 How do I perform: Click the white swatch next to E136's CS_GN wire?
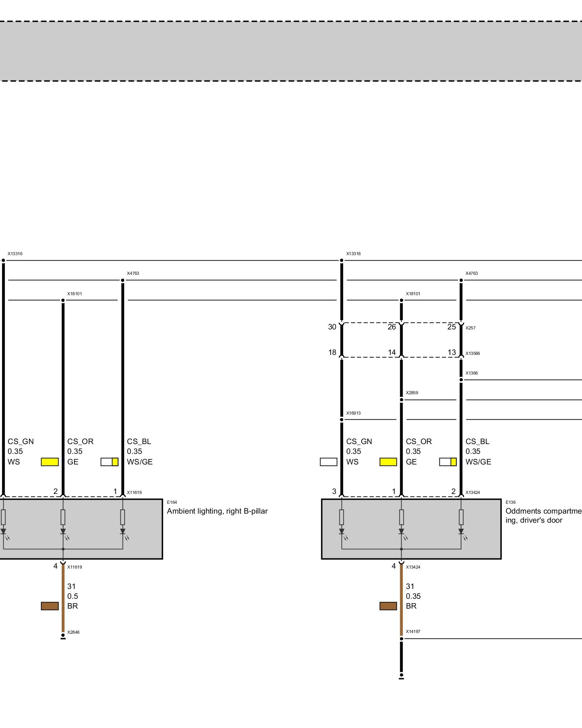(x=328, y=462)
